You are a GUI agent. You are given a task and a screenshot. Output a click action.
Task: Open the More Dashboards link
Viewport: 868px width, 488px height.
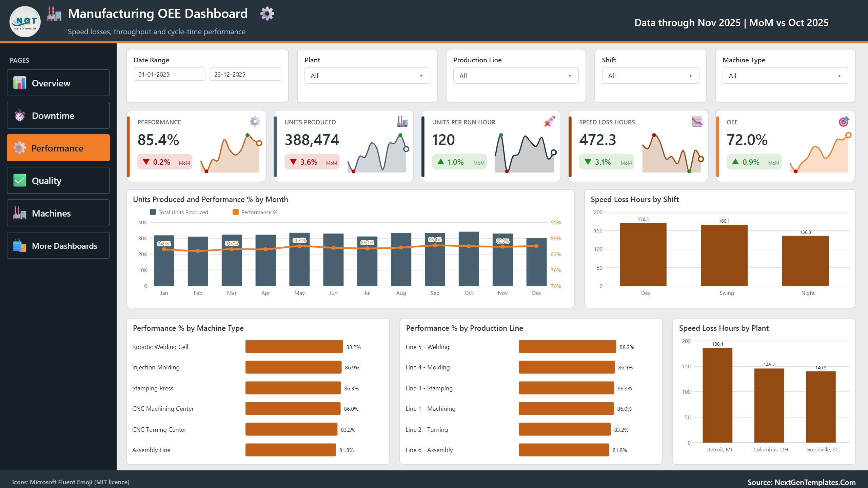point(58,245)
